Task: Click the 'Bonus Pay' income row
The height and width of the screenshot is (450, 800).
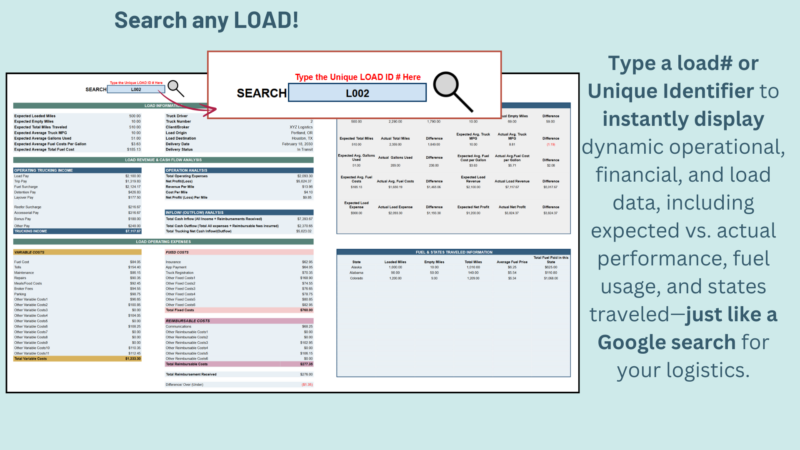Action: [x=77, y=219]
